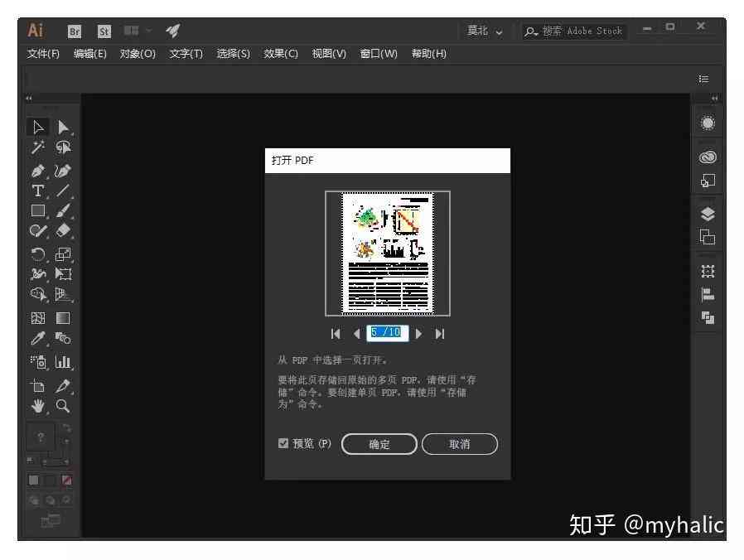Select the Eraser tool

63,231
